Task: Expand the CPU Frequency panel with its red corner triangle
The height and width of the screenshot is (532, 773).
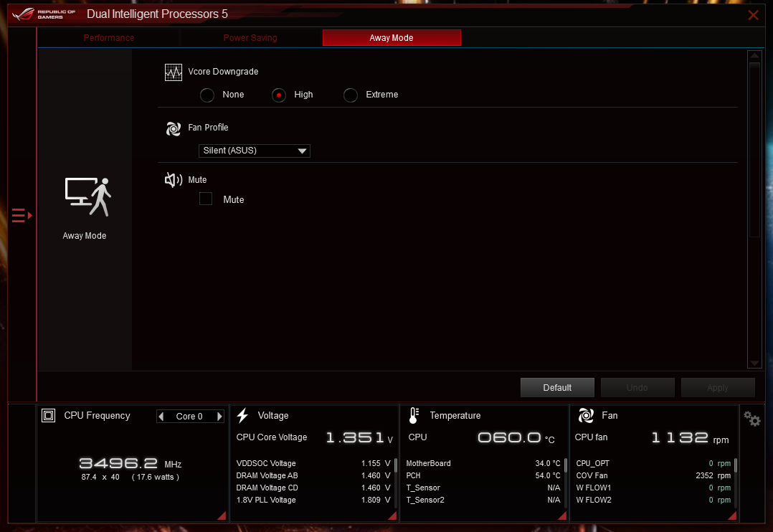Action: pos(222,516)
